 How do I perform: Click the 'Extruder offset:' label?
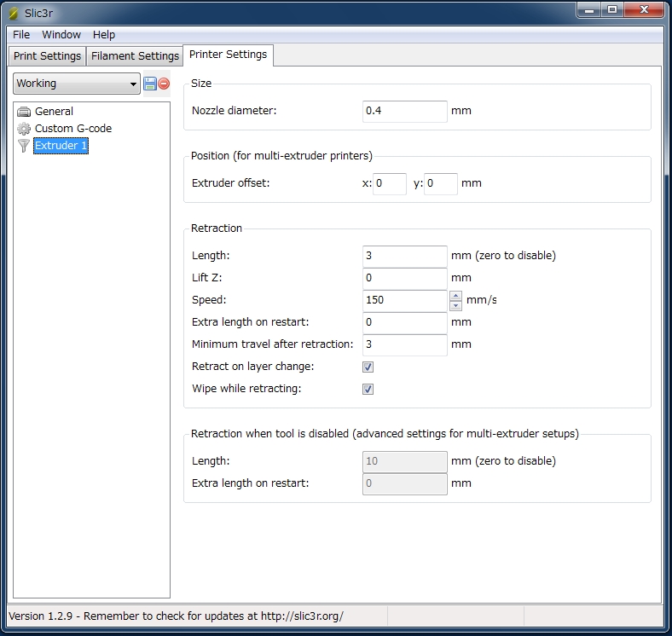point(230,183)
